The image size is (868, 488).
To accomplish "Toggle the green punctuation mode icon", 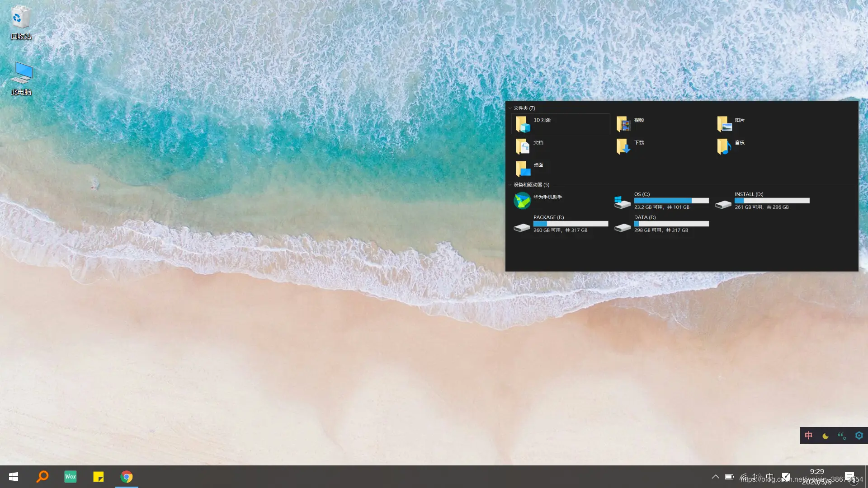I will [842, 436].
